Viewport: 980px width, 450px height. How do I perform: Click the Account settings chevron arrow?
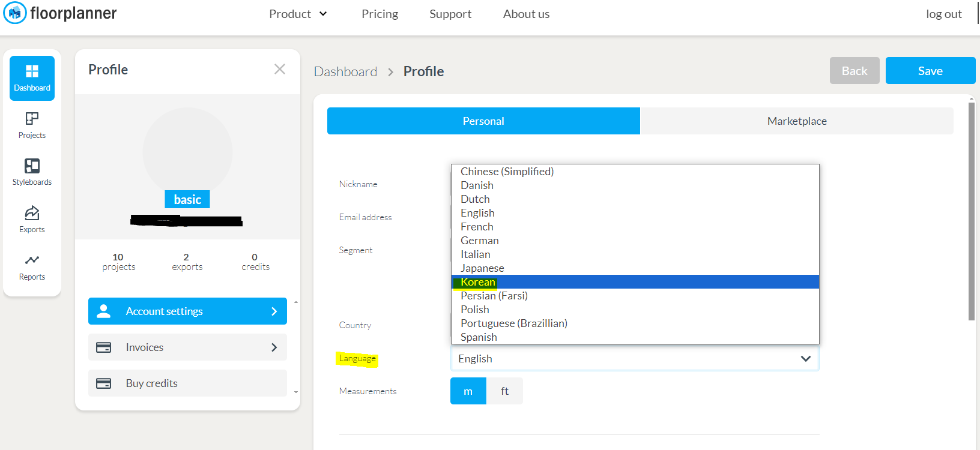pyautogui.click(x=274, y=311)
